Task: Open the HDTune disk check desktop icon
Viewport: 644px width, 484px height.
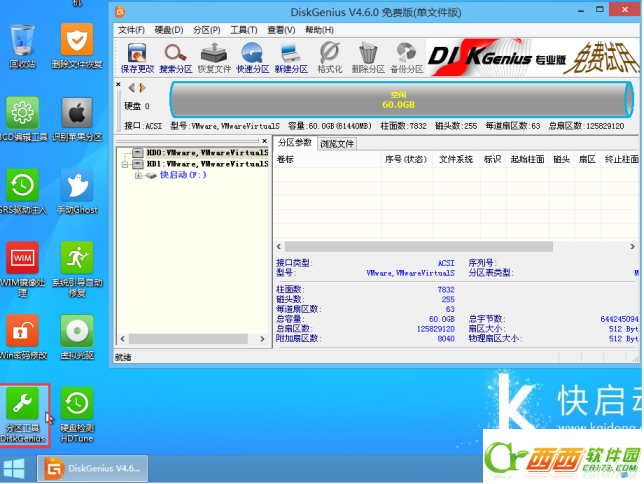Action: (77, 415)
